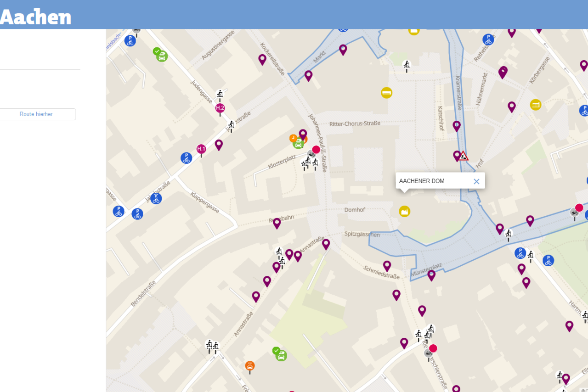Close the AACHENER DOM popup
Image resolution: width=588 pixels, height=392 pixels.
click(x=476, y=181)
